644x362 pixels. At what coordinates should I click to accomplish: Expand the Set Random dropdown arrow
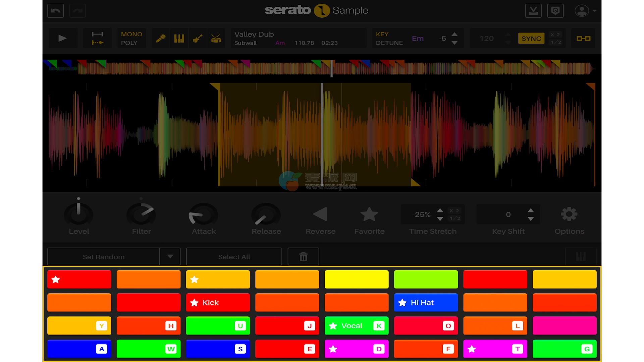pos(170,257)
